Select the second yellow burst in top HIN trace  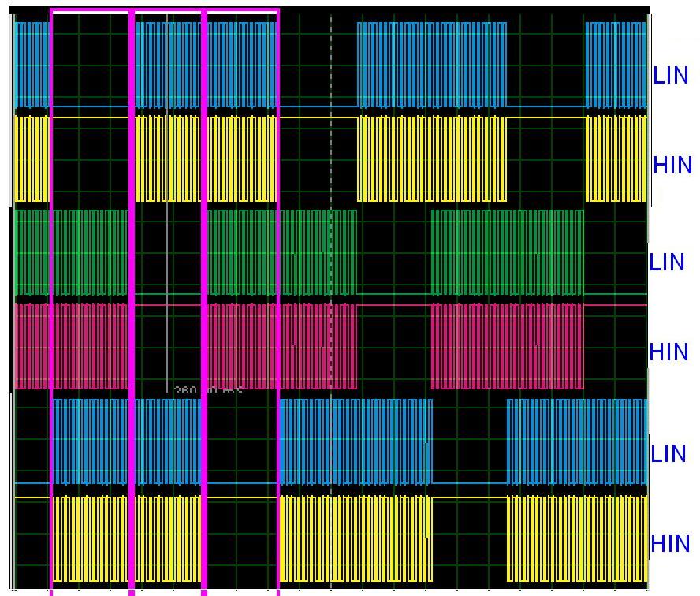click(x=206, y=158)
